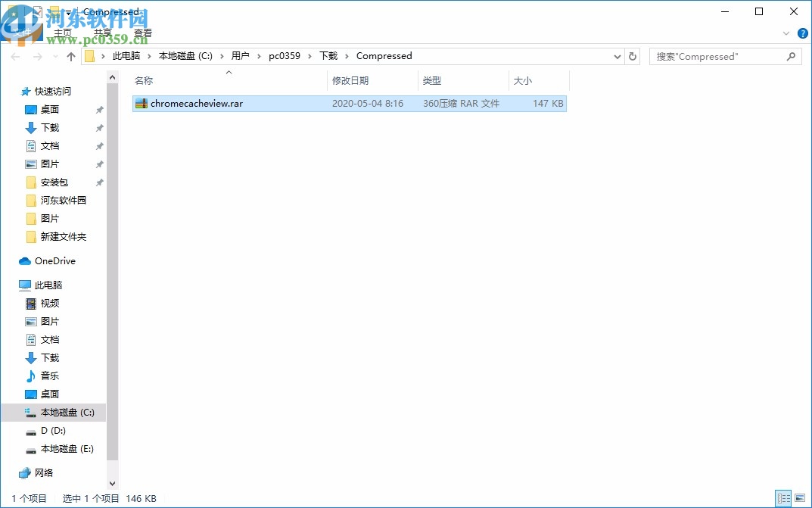
Task: Toggle the quick access pin for 桌面
Action: pos(98,109)
